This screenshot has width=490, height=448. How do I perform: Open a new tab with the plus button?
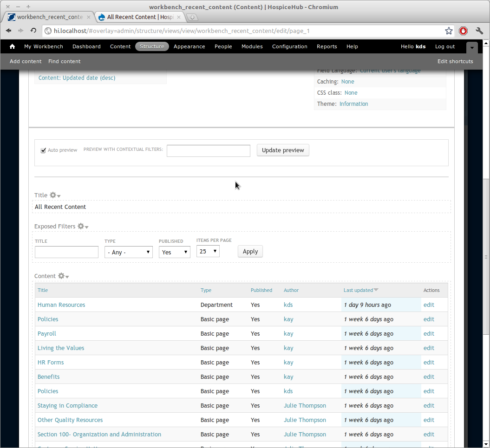click(x=192, y=17)
